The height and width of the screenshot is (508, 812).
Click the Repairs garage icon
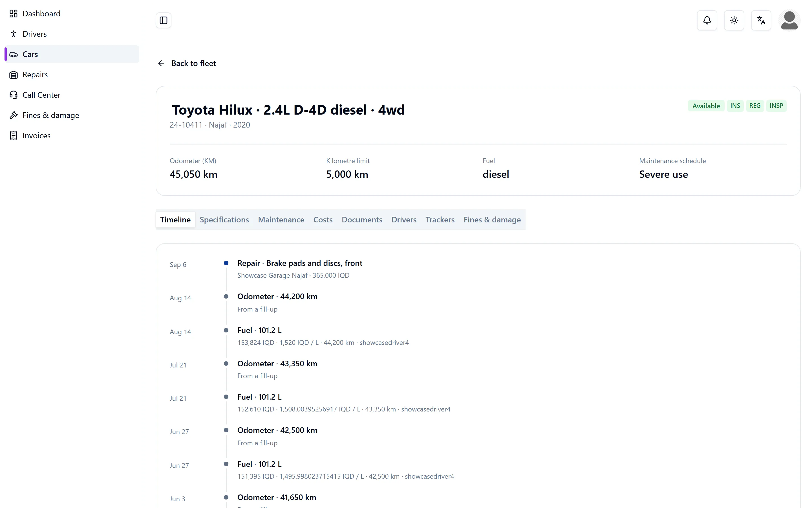14,75
